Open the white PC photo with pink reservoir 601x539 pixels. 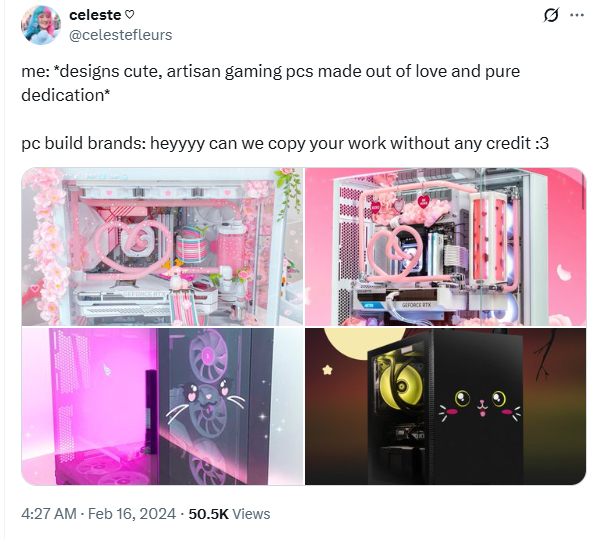[x=445, y=246]
